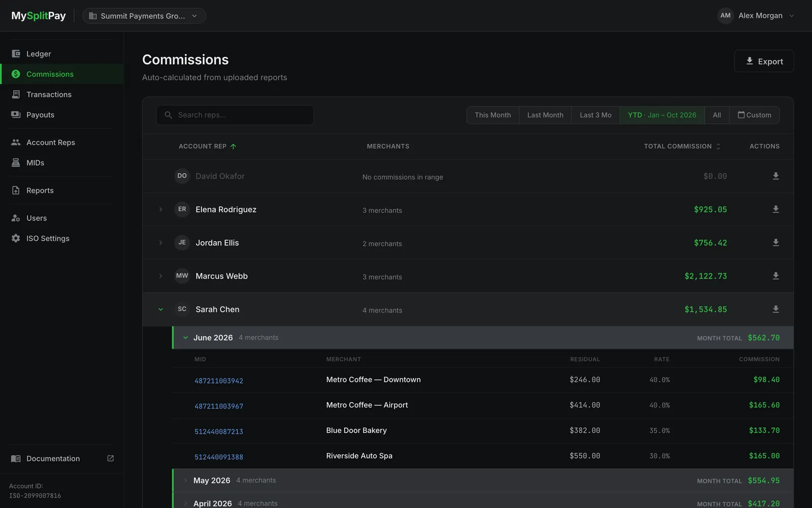Click the MySplitPay logo

[39, 16]
